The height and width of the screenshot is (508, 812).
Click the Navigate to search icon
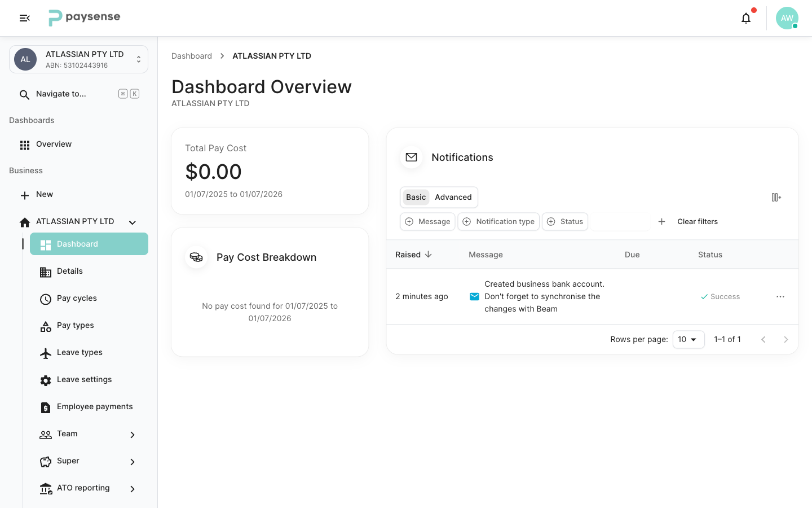point(24,94)
